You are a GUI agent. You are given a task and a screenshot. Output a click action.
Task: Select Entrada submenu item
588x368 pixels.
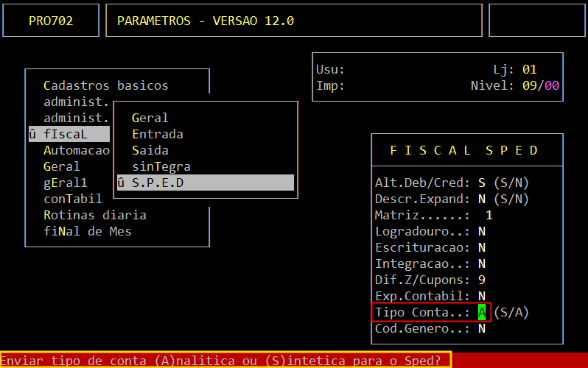[157, 134]
